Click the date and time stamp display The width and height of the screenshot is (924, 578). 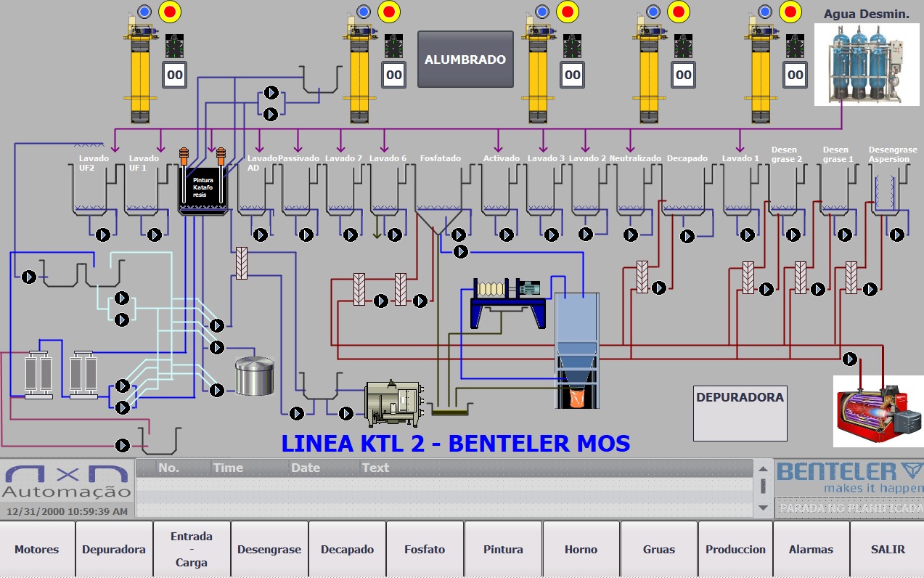[x=68, y=511]
